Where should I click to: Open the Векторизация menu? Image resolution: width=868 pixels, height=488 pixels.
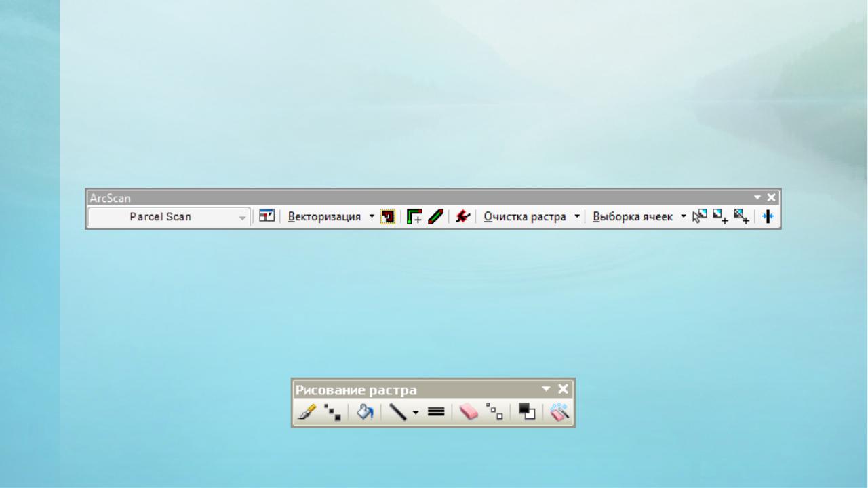point(324,217)
